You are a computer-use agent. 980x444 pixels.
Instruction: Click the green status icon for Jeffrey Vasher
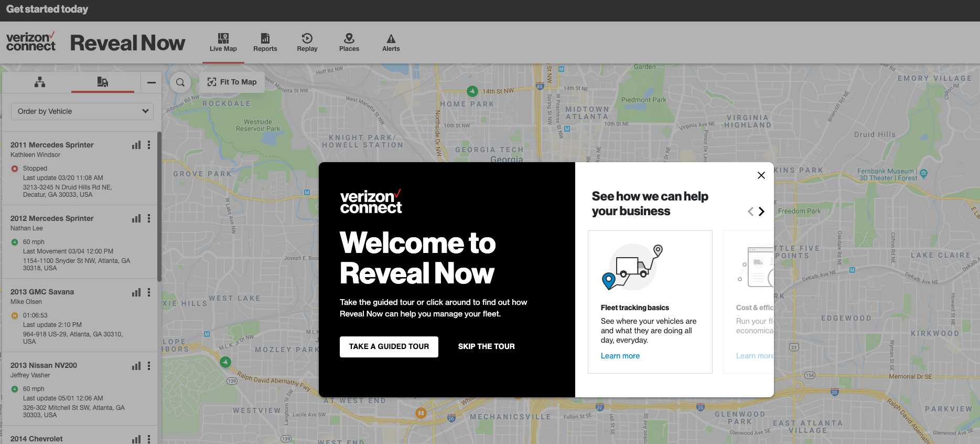15,389
